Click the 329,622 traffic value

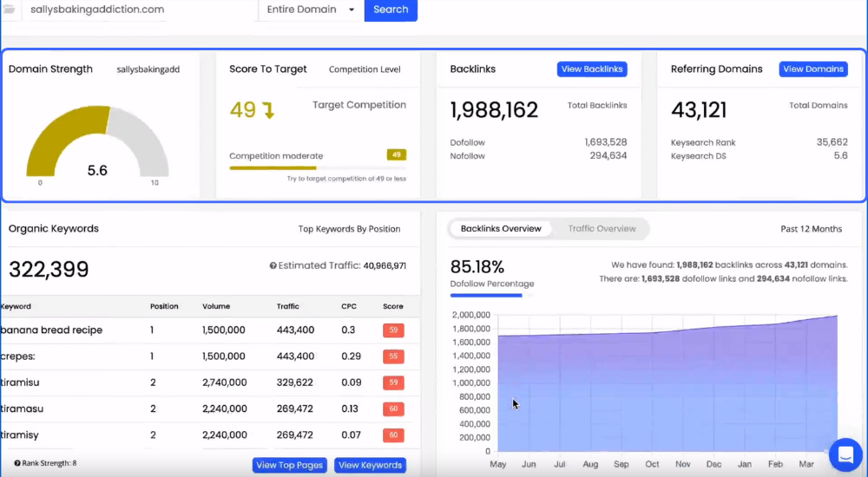pyautogui.click(x=295, y=382)
